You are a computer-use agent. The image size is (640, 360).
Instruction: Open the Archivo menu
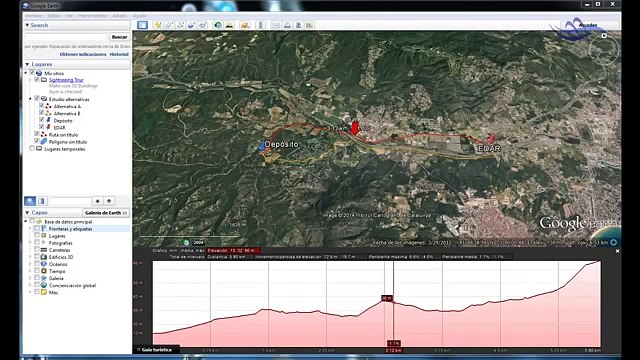point(33,16)
